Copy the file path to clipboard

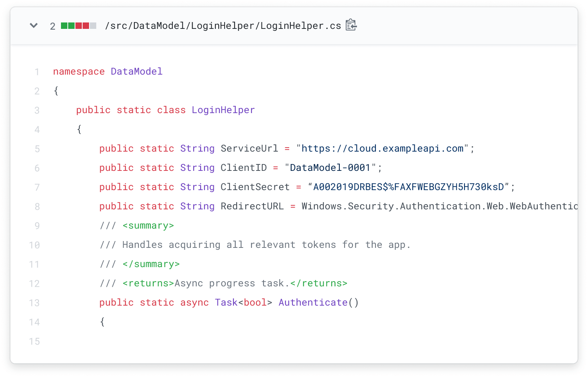click(351, 25)
